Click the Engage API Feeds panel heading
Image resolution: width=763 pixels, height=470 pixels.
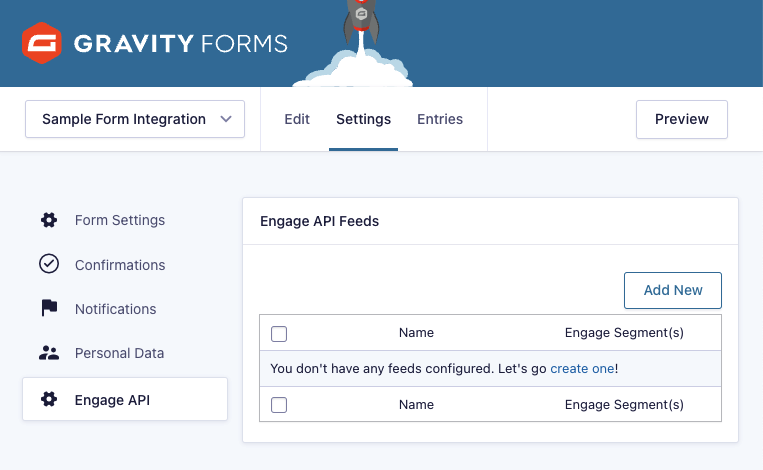coord(320,221)
